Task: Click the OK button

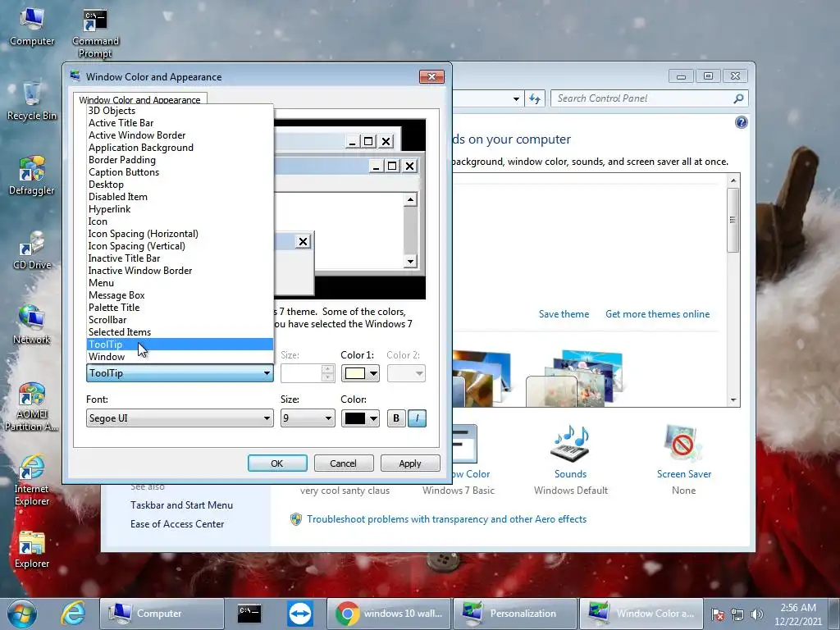Action: [277, 463]
